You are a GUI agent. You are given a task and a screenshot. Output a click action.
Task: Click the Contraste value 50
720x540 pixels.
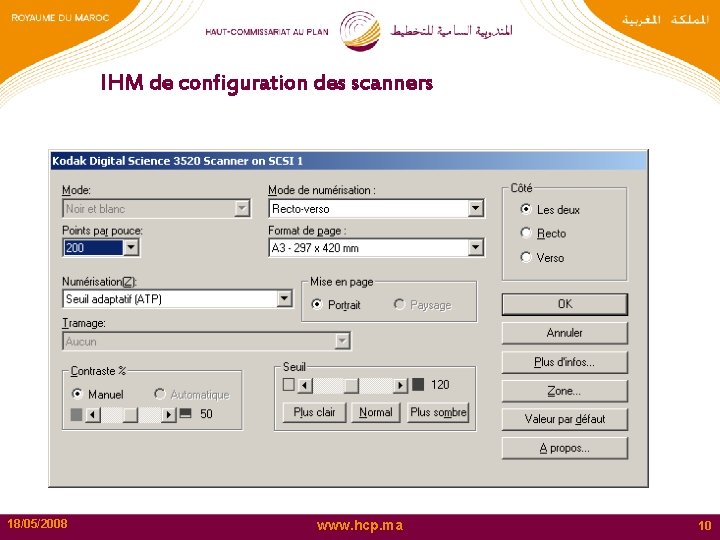pyautogui.click(x=206, y=414)
